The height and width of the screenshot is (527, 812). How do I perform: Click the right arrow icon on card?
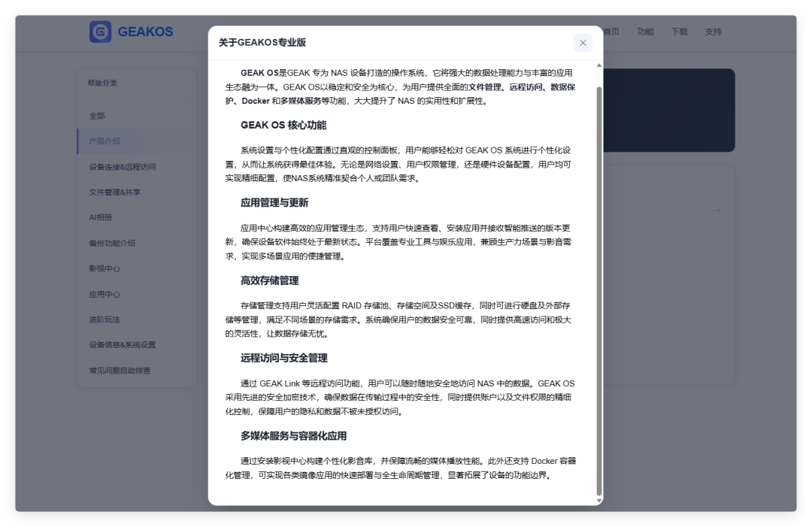pos(716,210)
